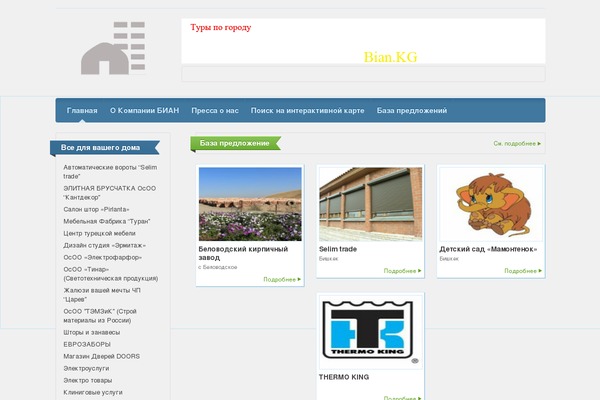Go to Пресса о нас

point(215,111)
